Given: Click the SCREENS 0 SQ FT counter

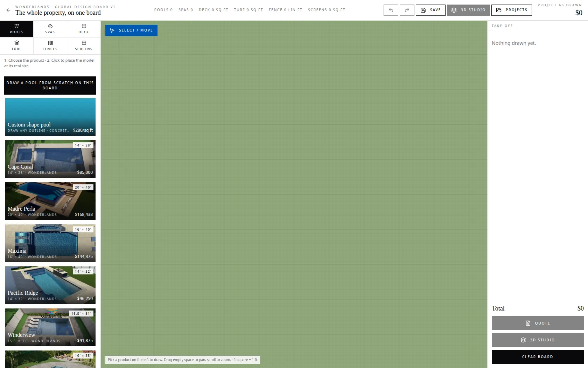Looking at the screenshot, I should pos(327,10).
